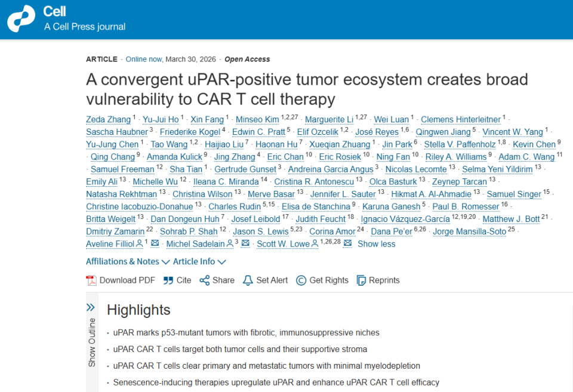Open author Minseo Kim link
The height and width of the screenshot is (392, 573).
pos(257,119)
